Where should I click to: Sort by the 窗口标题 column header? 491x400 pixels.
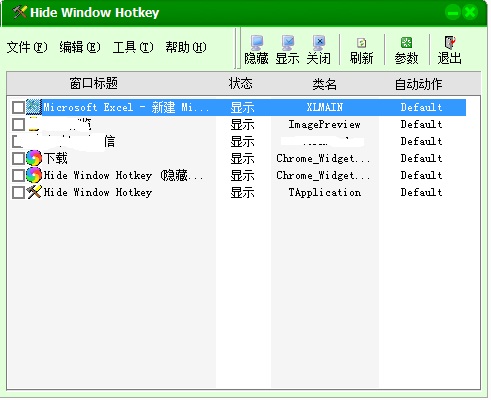94,83
